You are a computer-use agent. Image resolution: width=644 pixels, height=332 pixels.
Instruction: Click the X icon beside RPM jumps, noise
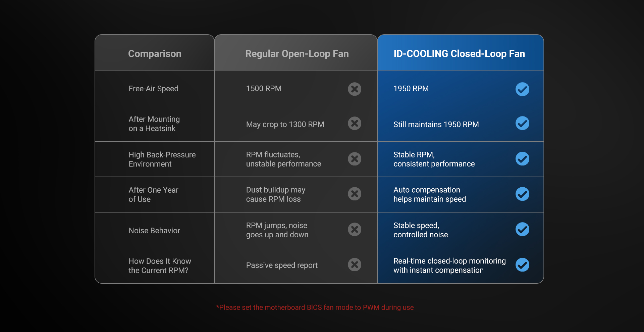(355, 229)
